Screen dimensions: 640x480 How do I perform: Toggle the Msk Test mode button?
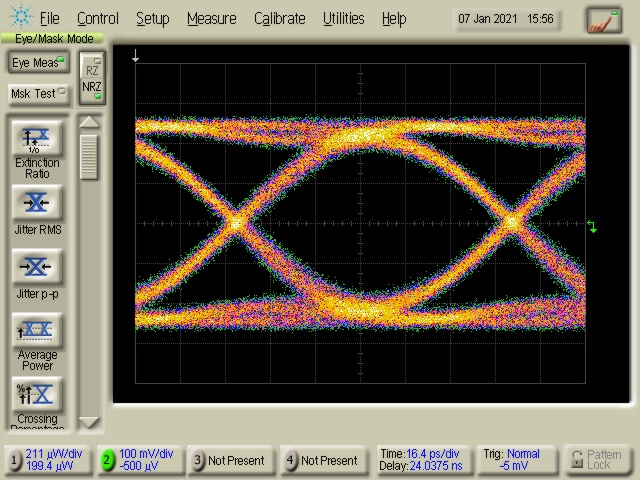click(37, 93)
